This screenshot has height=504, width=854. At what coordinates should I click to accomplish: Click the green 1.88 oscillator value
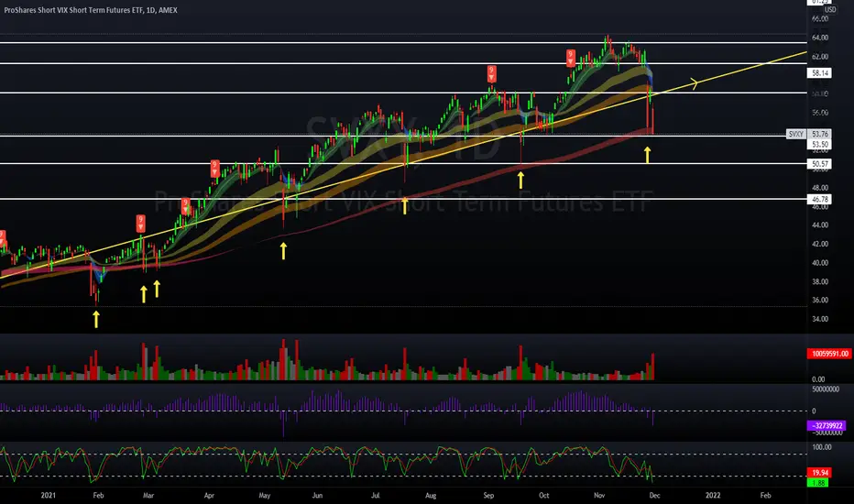[818, 483]
